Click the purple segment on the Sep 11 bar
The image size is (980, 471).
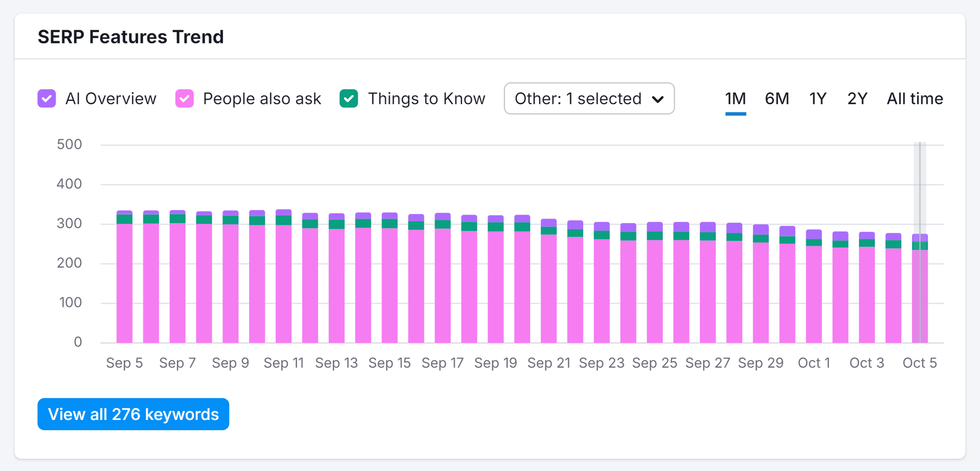click(x=284, y=212)
